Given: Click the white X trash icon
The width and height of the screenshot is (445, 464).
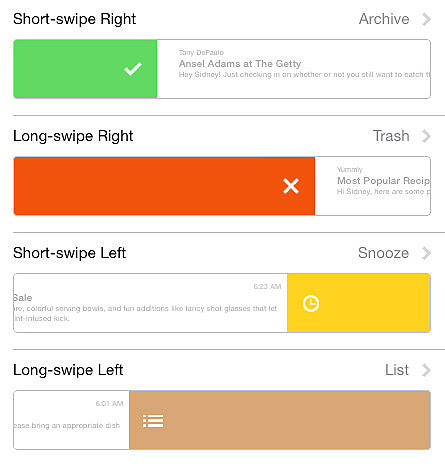Looking at the screenshot, I should coord(291,186).
